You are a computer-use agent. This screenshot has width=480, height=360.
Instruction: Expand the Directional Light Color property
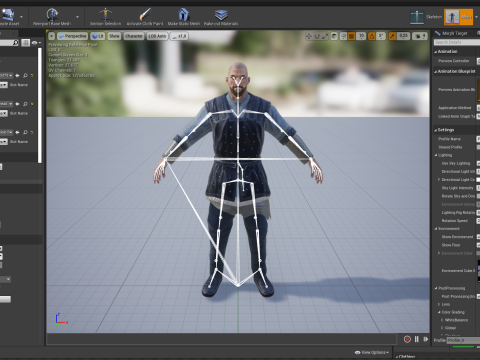[439, 180]
